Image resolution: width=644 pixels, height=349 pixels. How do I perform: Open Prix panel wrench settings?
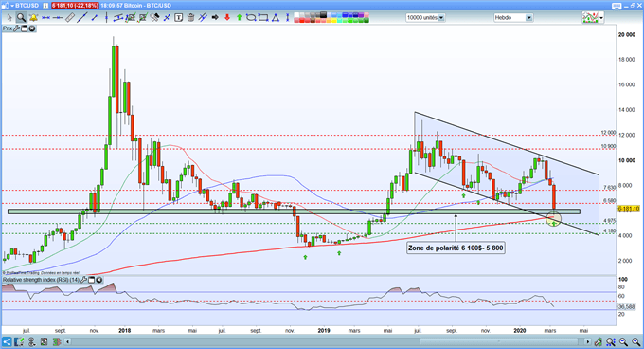tap(17, 28)
